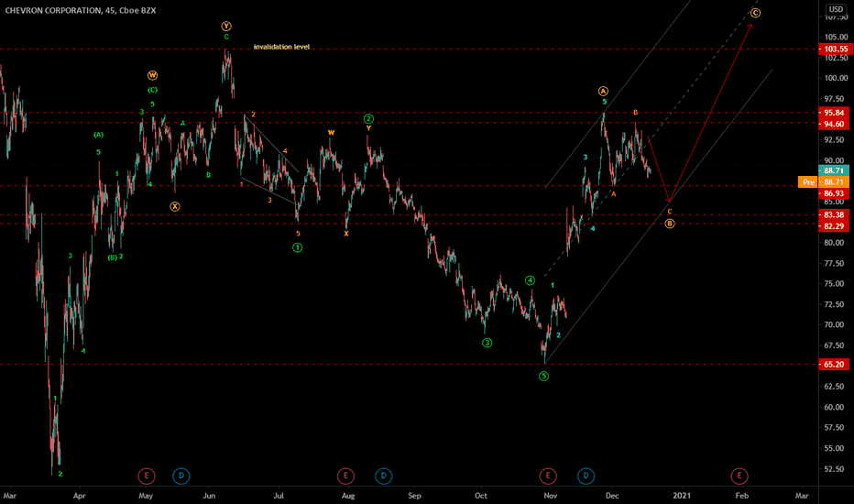Select the green (A) wave label

98,135
